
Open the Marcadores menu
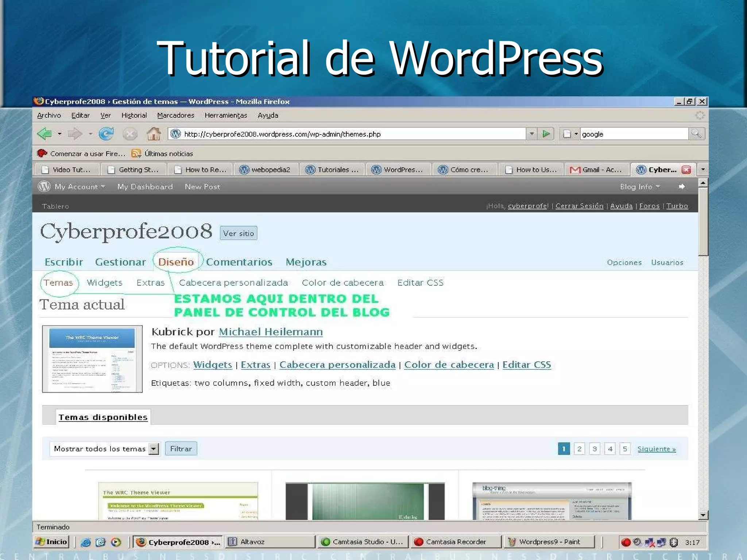coord(175,115)
